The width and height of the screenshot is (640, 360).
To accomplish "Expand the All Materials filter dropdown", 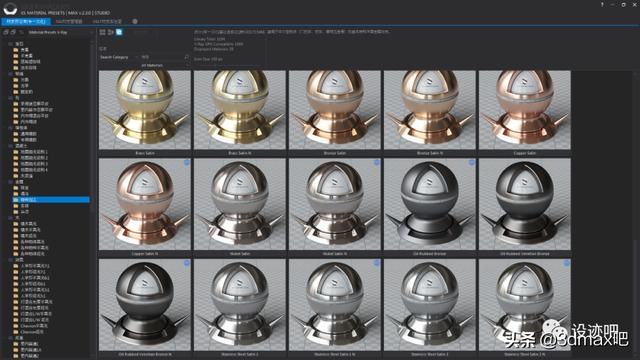I will 164,65.
